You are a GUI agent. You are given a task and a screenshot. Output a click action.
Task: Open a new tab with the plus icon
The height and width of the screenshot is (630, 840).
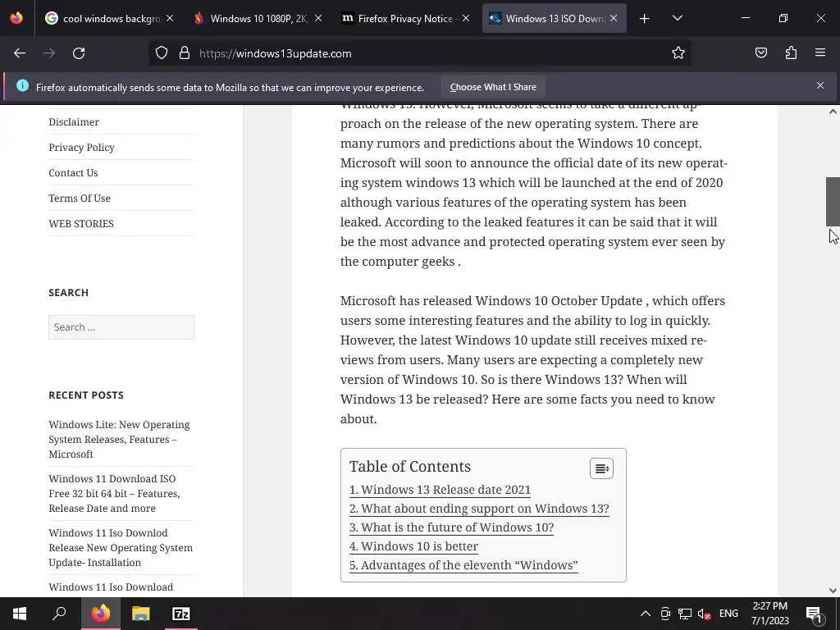click(645, 19)
